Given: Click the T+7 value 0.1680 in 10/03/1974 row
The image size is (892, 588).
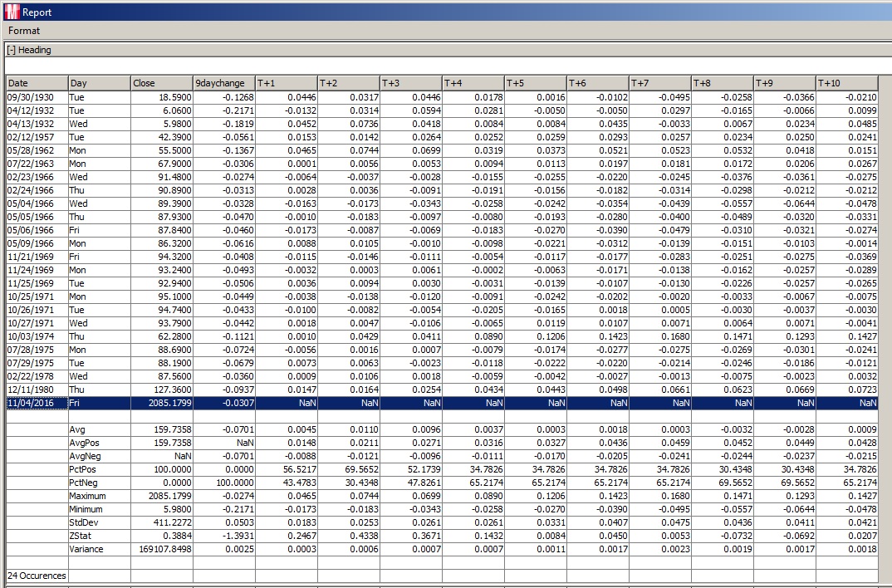Looking at the screenshot, I should tap(660, 336).
